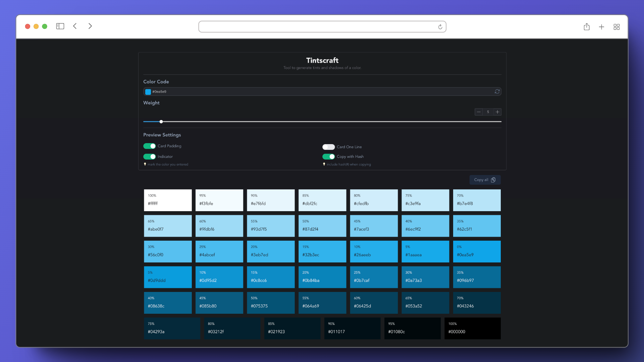Click the #085b80 shade card
Viewport: 644px width, 362px height.
point(219,303)
